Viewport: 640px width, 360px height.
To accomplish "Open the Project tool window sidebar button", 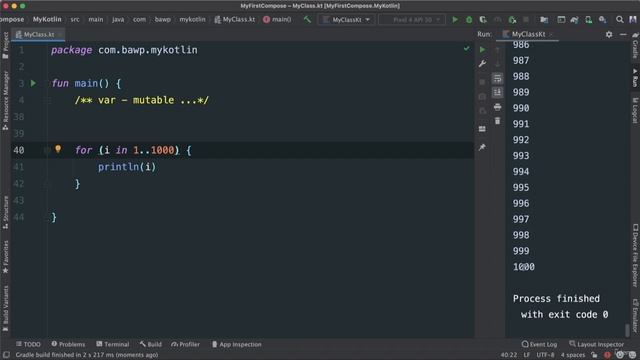I will click(5, 45).
